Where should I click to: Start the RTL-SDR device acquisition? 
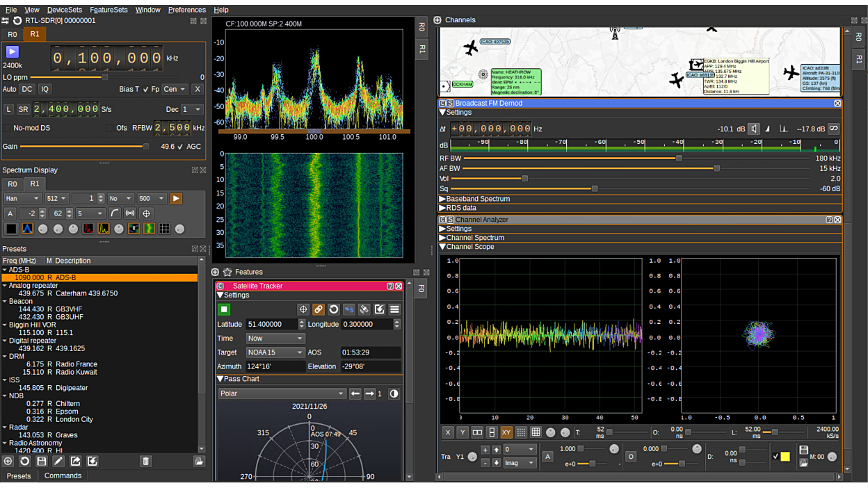[x=13, y=52]
